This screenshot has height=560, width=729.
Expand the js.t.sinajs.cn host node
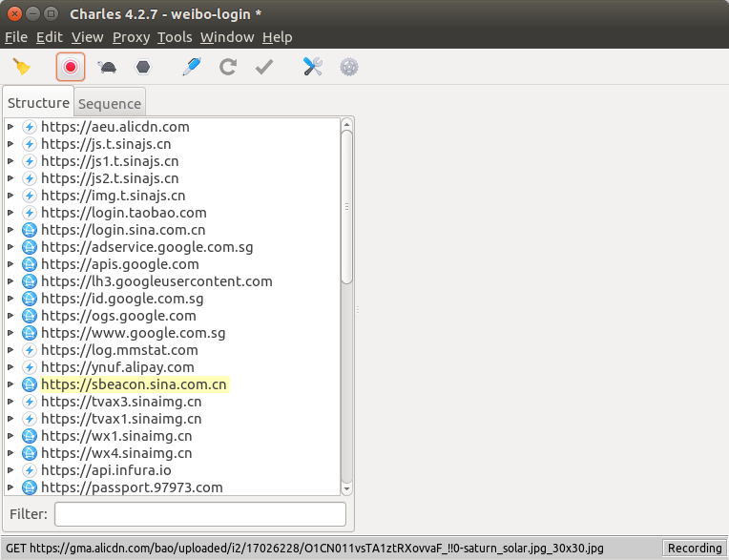[x=10, y=144]
